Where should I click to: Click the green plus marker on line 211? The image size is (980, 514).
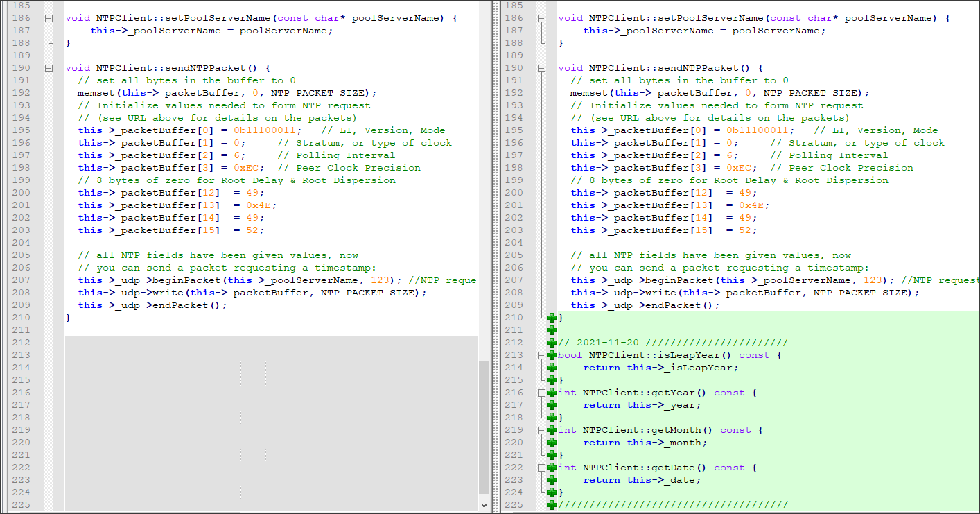[x=552, y=330]
